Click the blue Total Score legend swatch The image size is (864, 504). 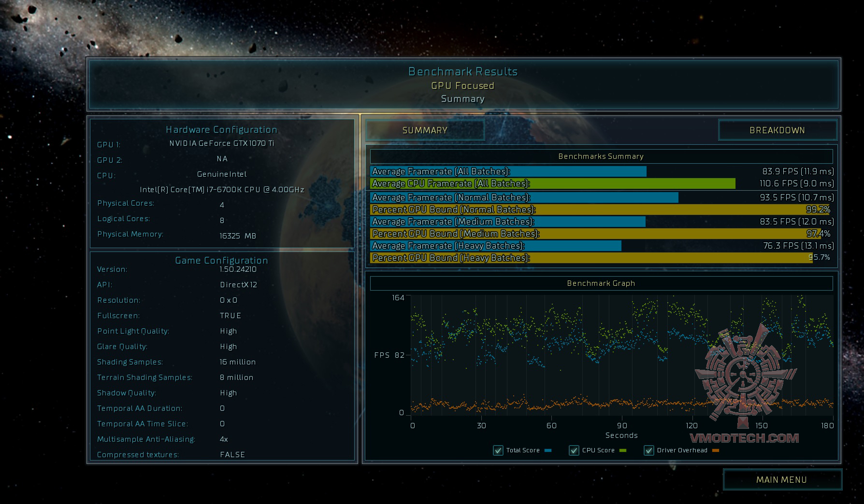click(548, 450)
